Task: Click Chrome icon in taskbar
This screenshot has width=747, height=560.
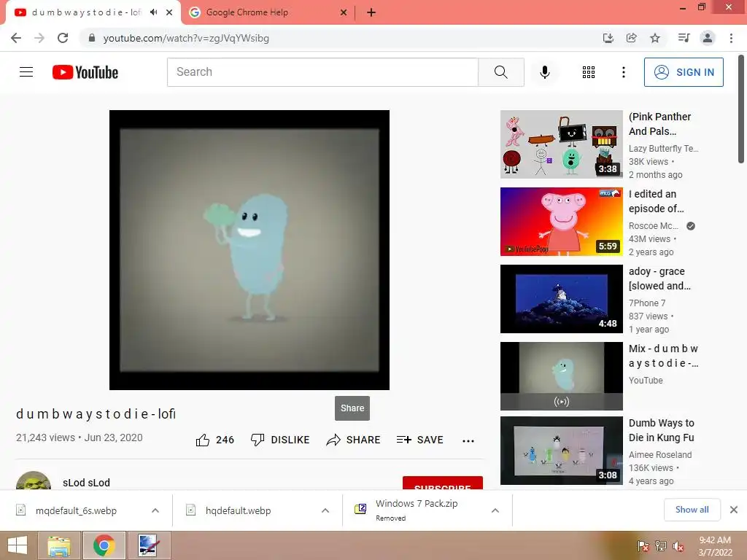Action: click(x=104, y=545)
